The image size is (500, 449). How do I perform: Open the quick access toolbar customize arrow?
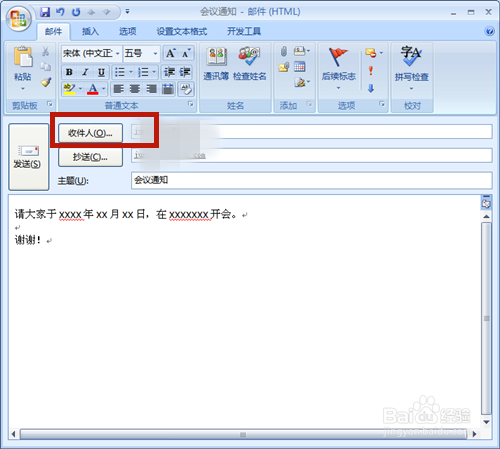click(x=127, y=12)
